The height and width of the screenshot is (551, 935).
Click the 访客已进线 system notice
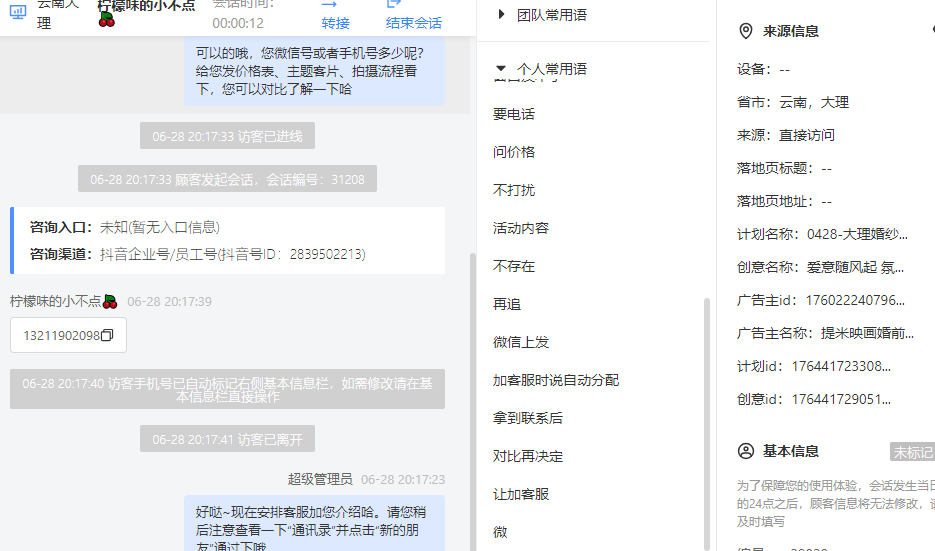click(227, 136)
